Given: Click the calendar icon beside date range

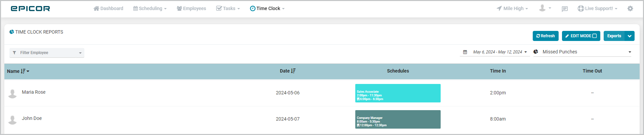Looking at the screenshot, I should [x=465, y=52].
